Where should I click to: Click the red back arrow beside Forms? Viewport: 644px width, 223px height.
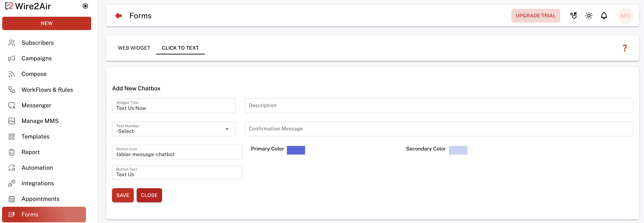click(x=119, y=16)
